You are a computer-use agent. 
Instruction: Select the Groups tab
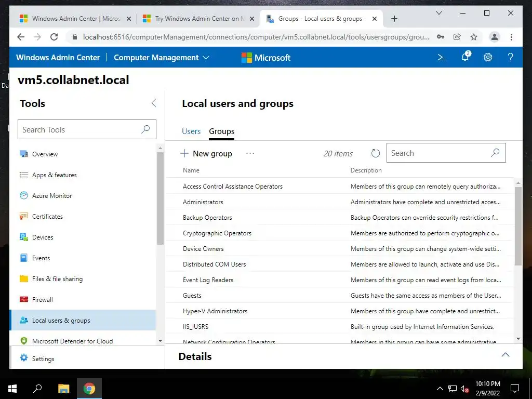(x=221, y=131)
